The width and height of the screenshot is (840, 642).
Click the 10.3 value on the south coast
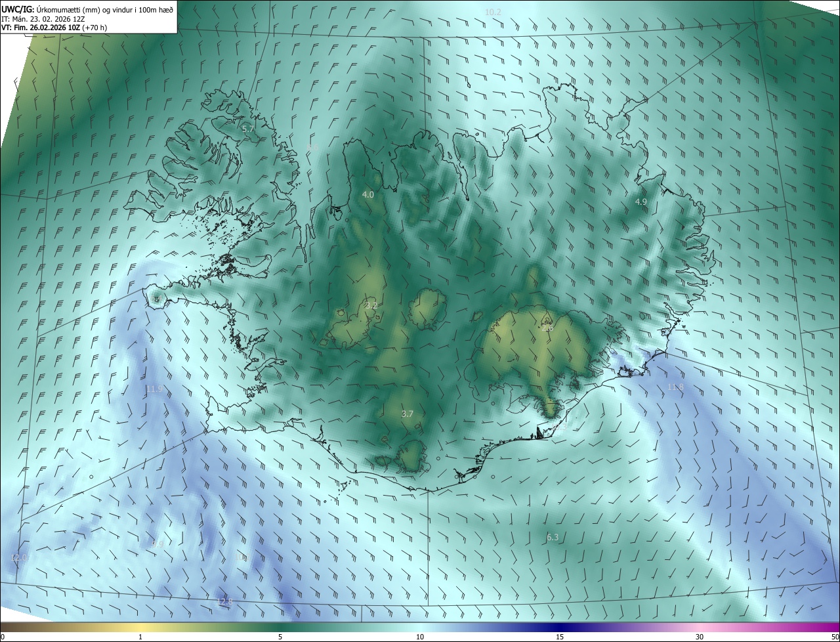point(558,427)
